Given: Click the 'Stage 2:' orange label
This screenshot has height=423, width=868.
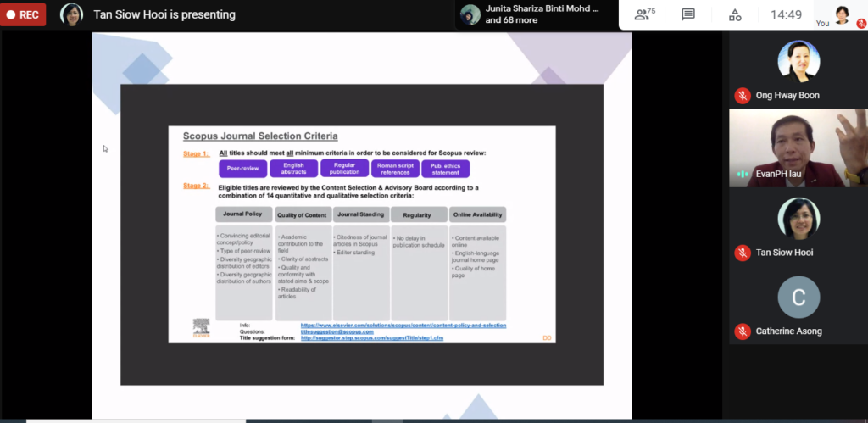Looking at the screenshot, I should pos(197,186).
